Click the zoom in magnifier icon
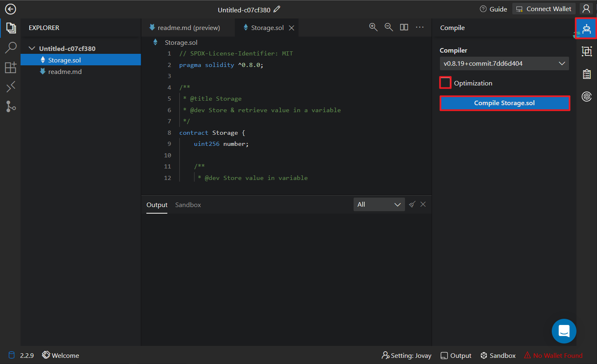 point(373,27)
